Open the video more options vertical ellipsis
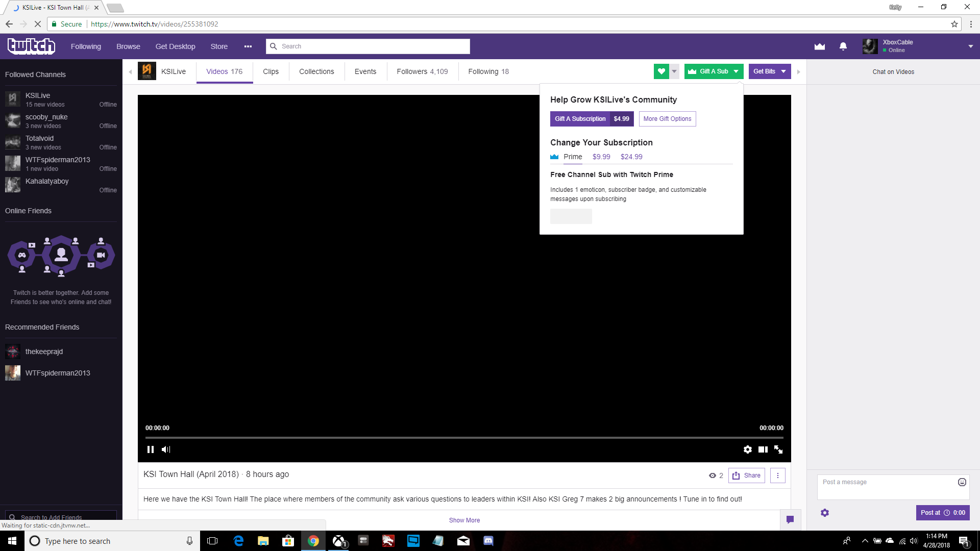 point(778,475)
